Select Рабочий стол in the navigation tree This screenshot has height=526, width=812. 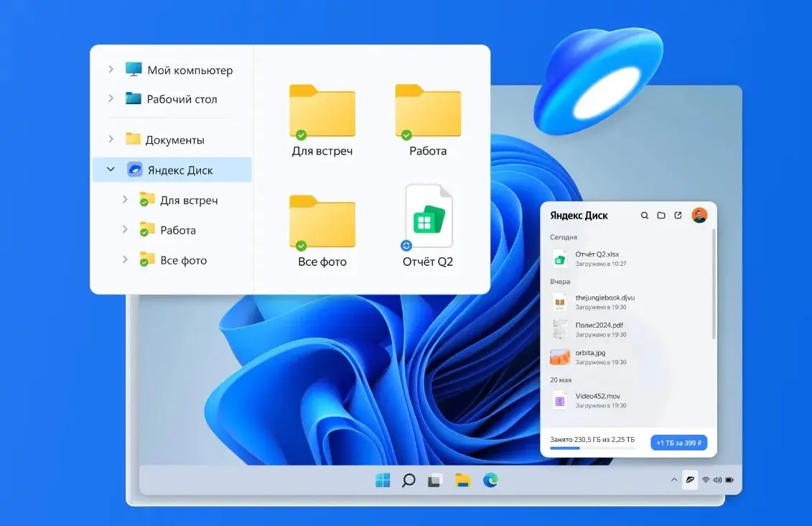coord(182,99)
